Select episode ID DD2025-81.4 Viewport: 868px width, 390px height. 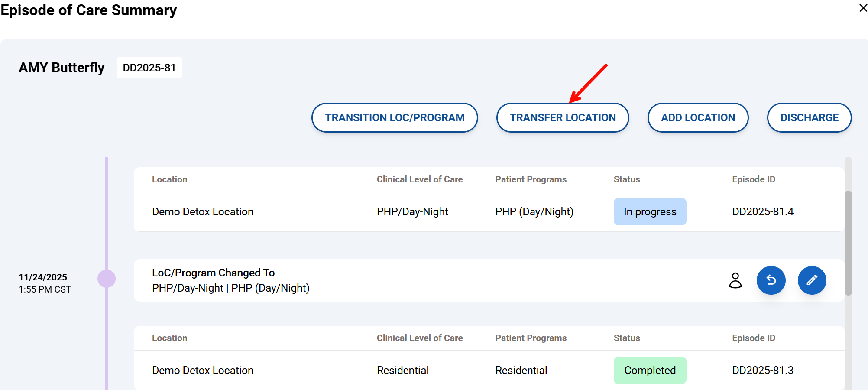763,212
